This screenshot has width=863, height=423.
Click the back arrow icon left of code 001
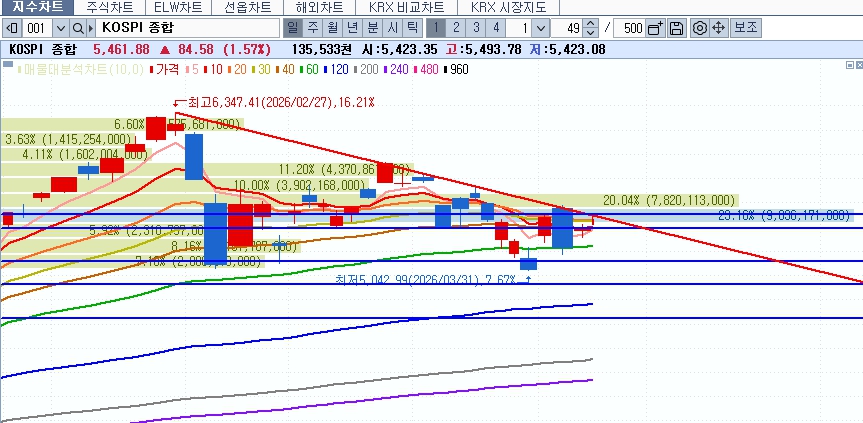(x=12, y=28)
